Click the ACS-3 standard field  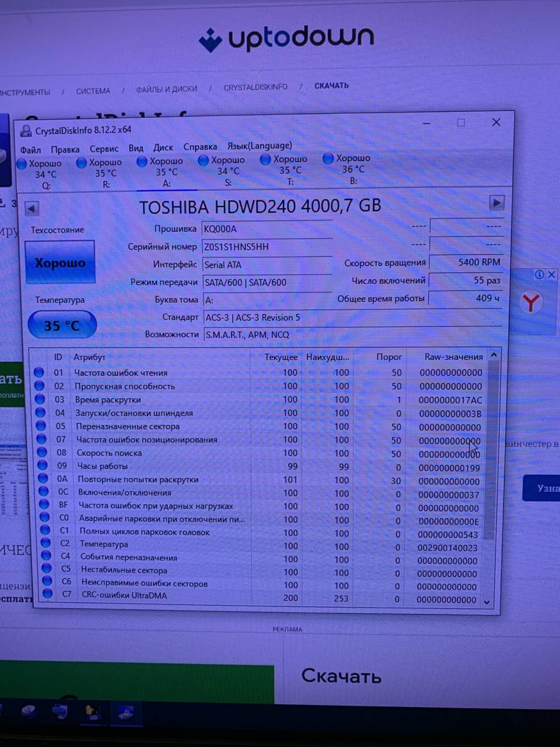point(352,317)
